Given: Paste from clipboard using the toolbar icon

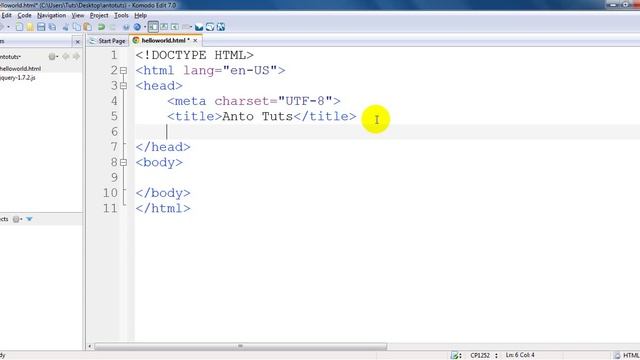Looking at the screenshot, I should [x=87, y=27].
